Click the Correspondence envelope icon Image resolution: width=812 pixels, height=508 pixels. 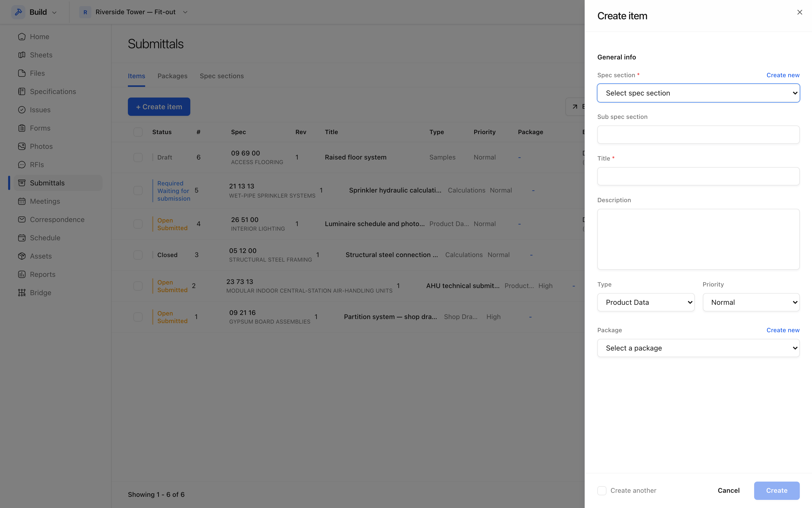click(x=22, y=219)
